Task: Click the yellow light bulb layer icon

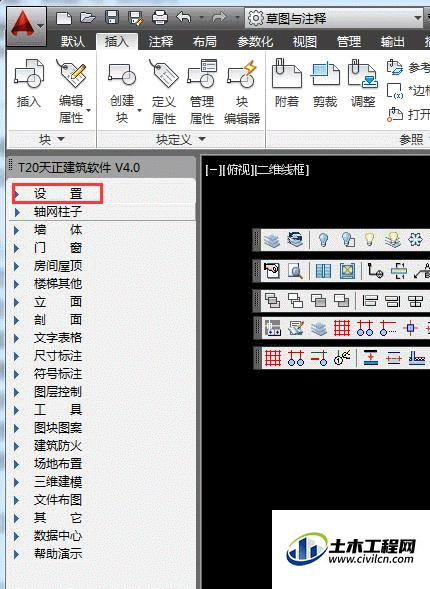Action: pyautogui.click(x=370, y=240)
